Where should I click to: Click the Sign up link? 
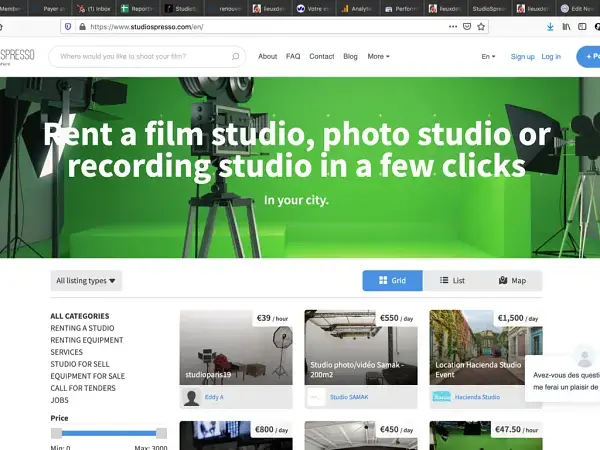click(x=522, y=57)
